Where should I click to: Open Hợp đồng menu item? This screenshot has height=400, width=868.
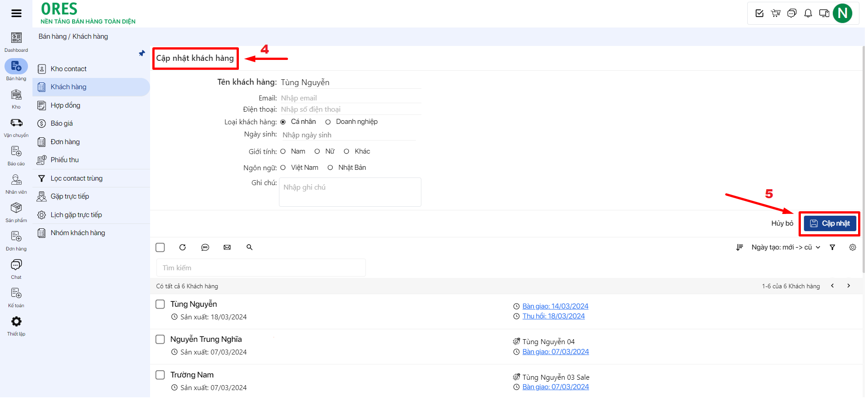pyautogui.click(x=65, y=105)
